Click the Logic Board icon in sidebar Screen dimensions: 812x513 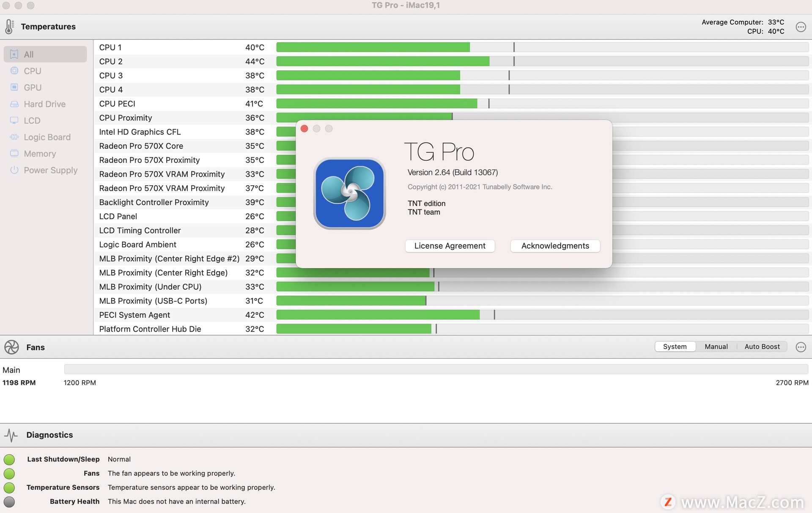pyautogui.click(x=14, y=137)
